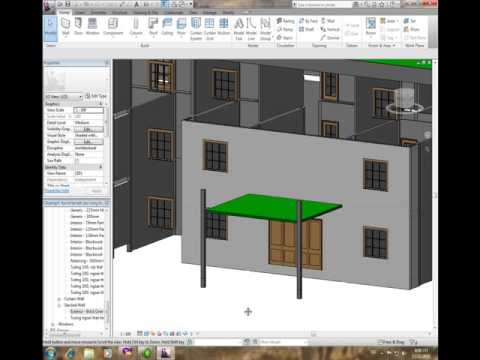Activate the Curtain Grid tool
This screenshot has width=480, height=360.
point(210,29)
